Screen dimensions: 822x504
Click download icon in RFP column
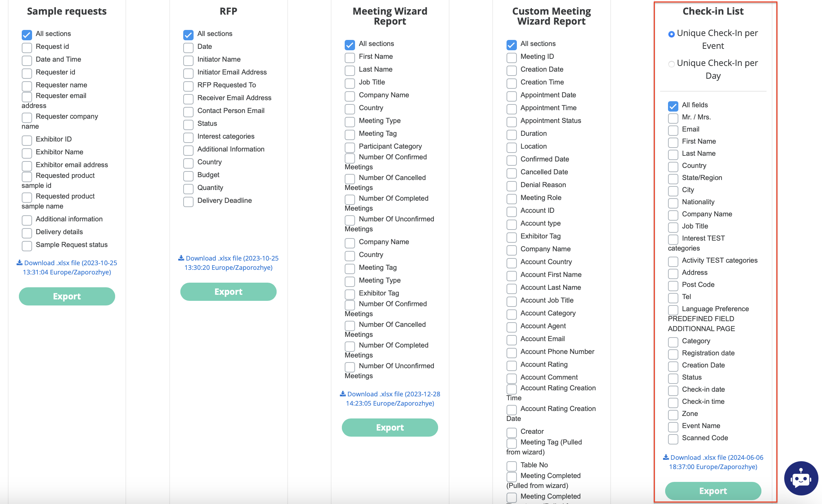pos(181,258)
